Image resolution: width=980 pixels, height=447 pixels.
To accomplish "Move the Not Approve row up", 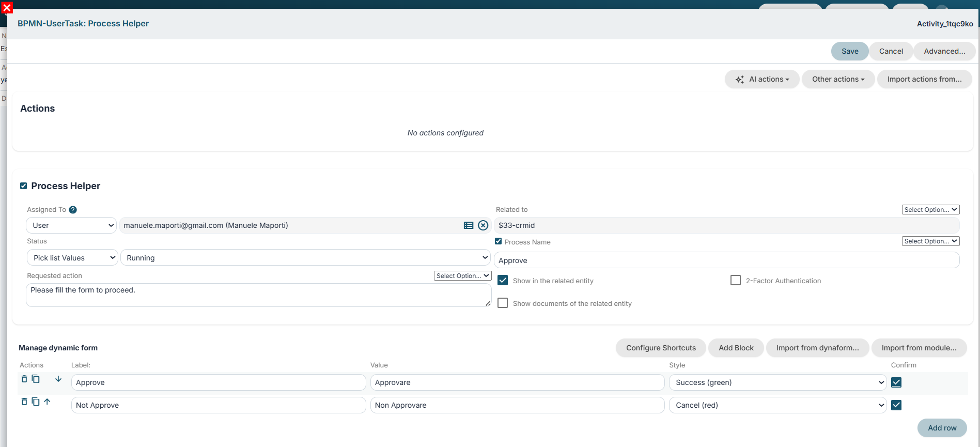I will 47,402.
